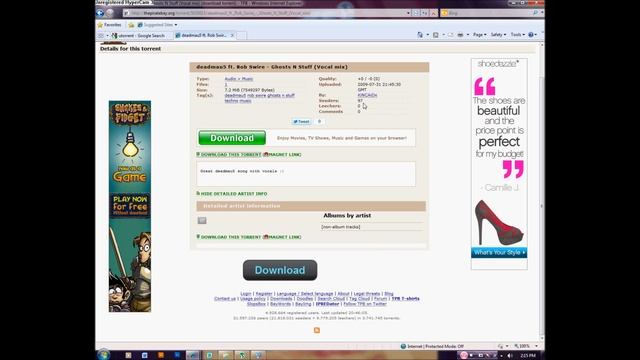Viewport: 640px width, 360px height.
Task: Open the Safety menu
Action: click(x=498, y=35)
